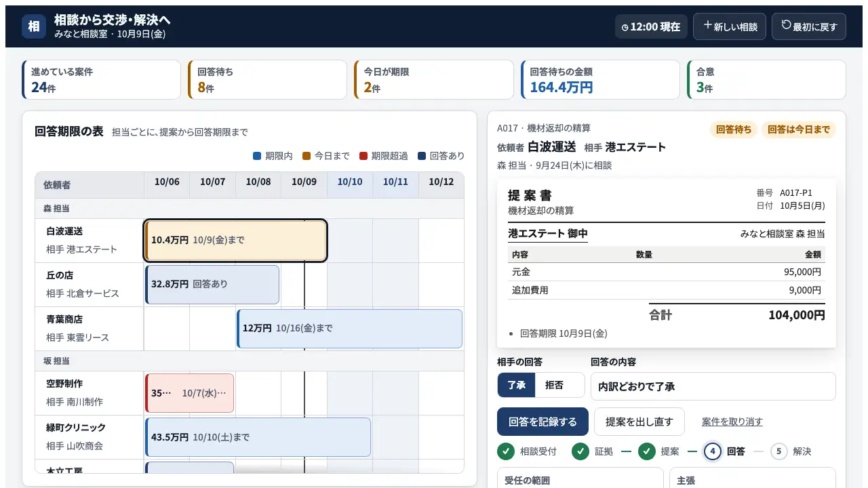This screenshot has width=868, height=488.
Task: Click the 案件を取り消す link
Action: click(732, 422)
